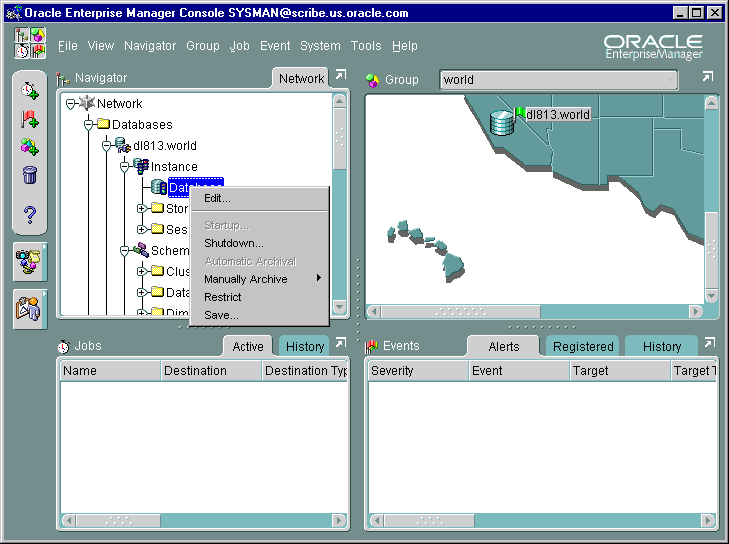
Task: Maximize the Jobs pane with arrow icon
Action: (x=341, y=343)
